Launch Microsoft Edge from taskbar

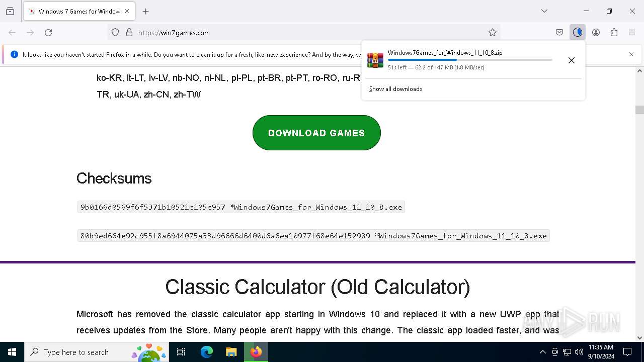tap(207, 352)
